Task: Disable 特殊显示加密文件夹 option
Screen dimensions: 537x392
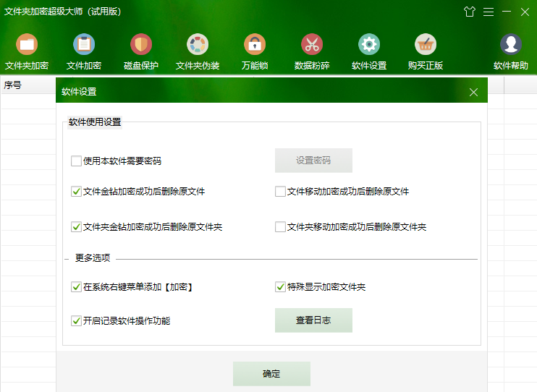Action: (280, 287)
